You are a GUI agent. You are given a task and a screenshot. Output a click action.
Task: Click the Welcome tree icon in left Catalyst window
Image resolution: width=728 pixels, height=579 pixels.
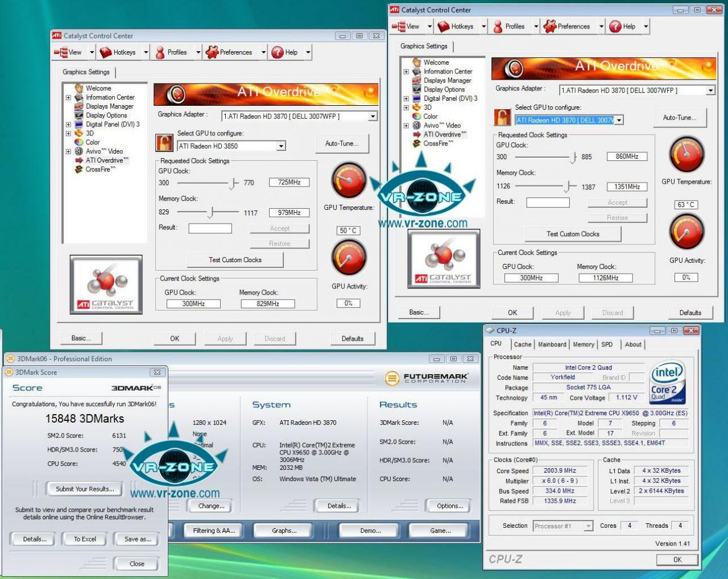pos(79,88)
